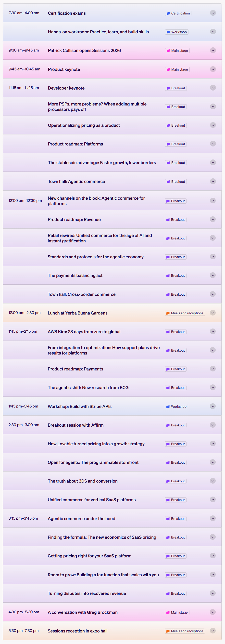Open Town hall: Agentic commerce session
The width and height of the screenshot is (225, 644).
76,182
